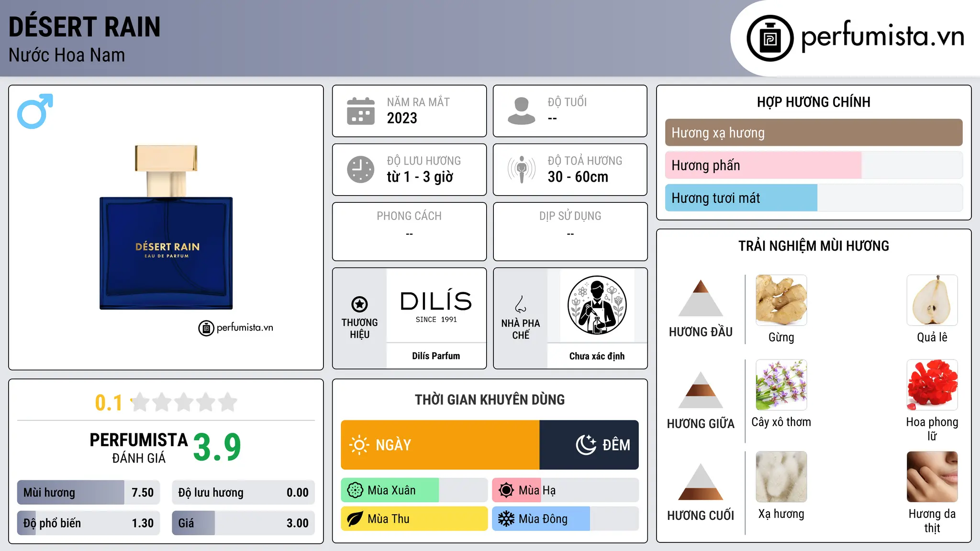The width and height of the screenshot is (980, 551).
Task: Click the Độ phổ biến 1.30 score bar
Action: (89, 523)
